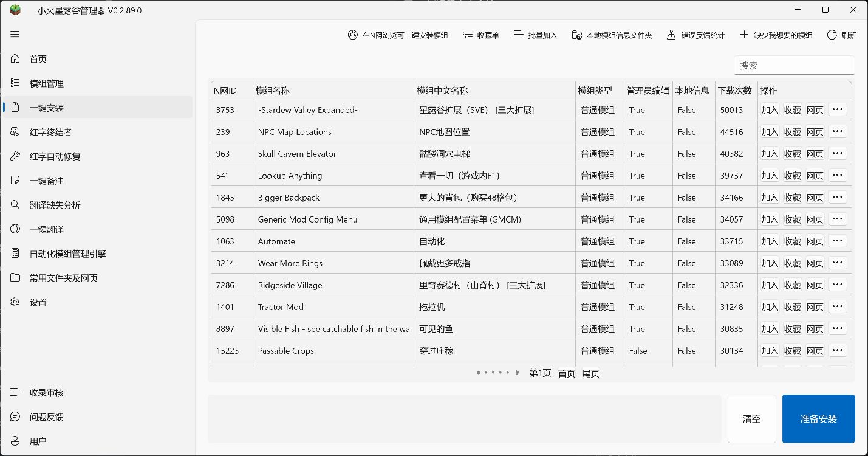Sort by N网ID column header
Image resolution: width=868 pixels, height=456 pixels.
[x=231, y=91]
